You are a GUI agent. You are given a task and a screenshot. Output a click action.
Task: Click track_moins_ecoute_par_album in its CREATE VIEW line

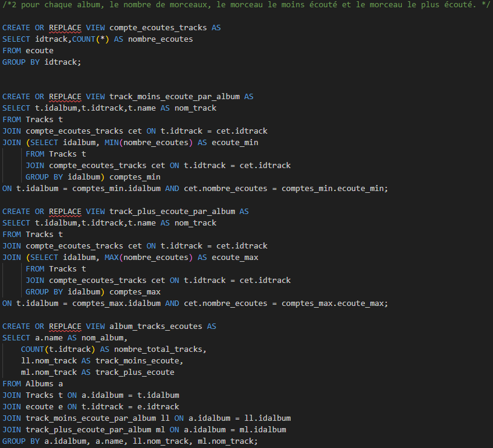[175, 97]
